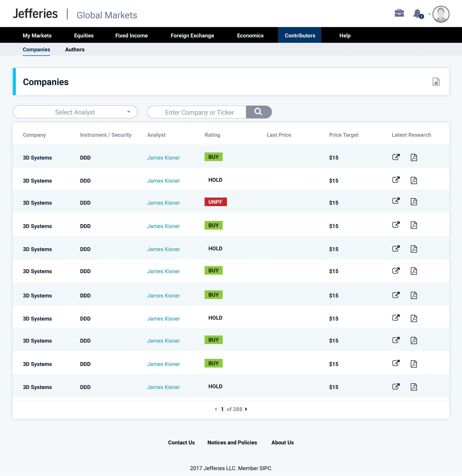
Task: Open the Contact Us footer link
Action: click(x=181, y=442)
